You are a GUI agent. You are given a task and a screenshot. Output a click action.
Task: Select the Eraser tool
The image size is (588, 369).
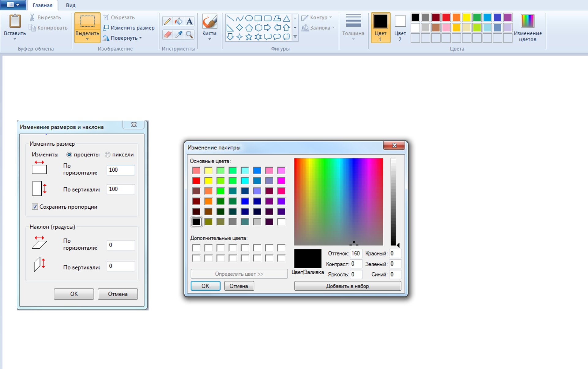pos(167,34)
